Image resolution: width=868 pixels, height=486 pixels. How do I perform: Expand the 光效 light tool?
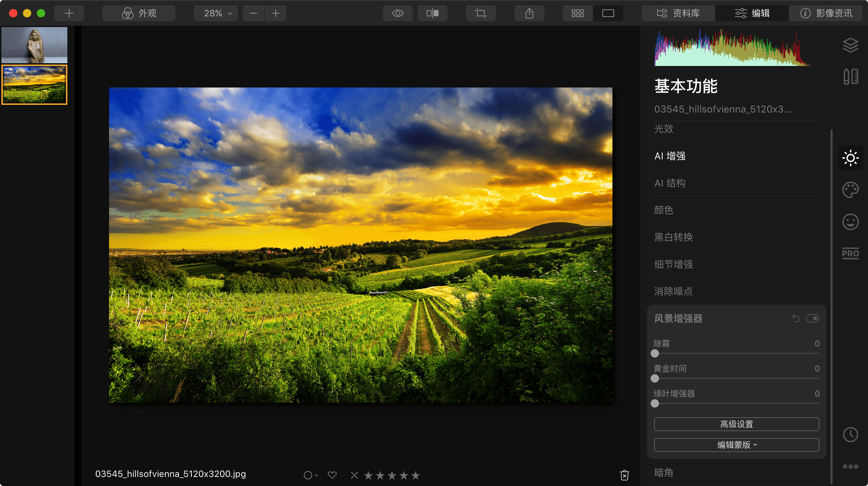737,129
